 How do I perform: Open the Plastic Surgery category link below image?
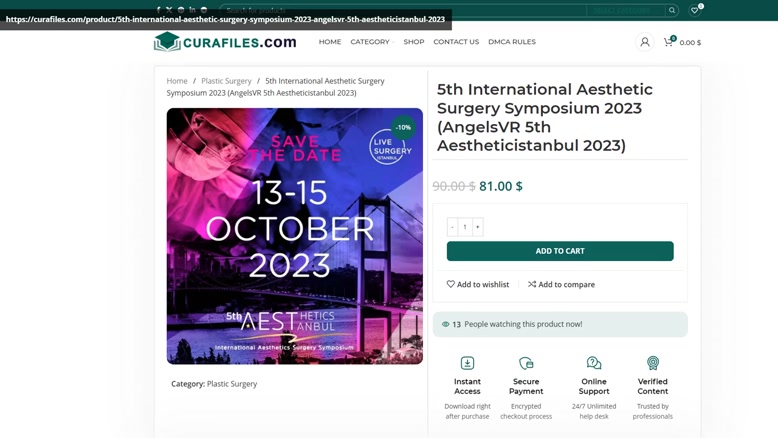[x=232, y=384]
